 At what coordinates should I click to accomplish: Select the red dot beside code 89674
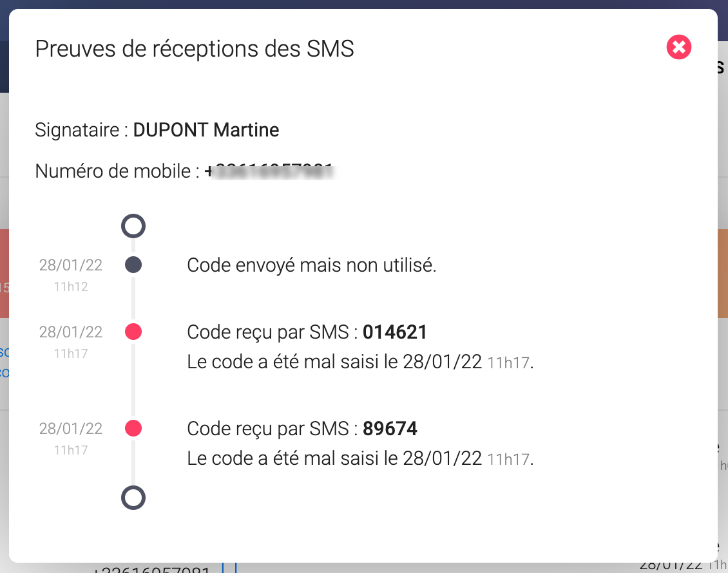133,428
